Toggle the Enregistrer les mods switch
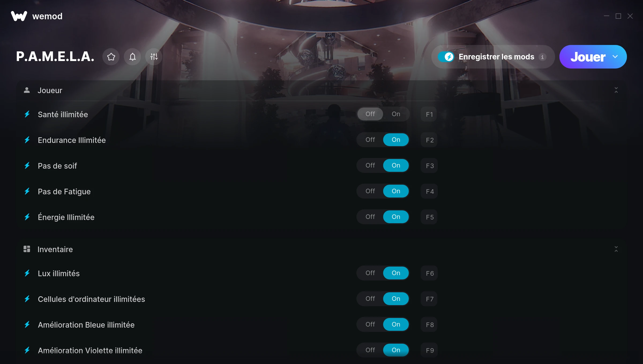 [446, 57]
